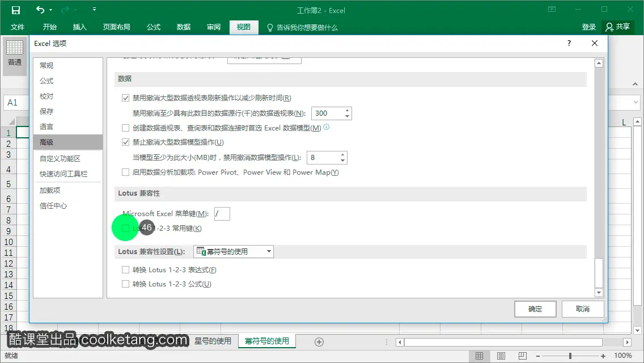Enable transition formula entry checkbox

pyautogui.click(x=126, y=284)
